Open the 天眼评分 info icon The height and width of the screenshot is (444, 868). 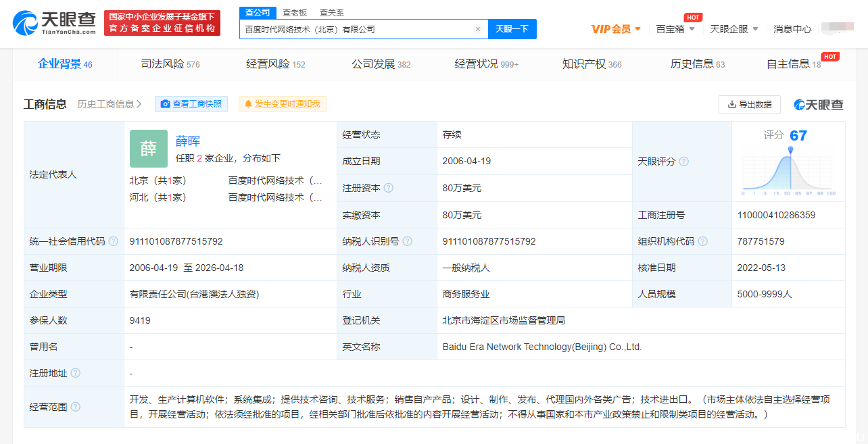click(x=684, y=162)
